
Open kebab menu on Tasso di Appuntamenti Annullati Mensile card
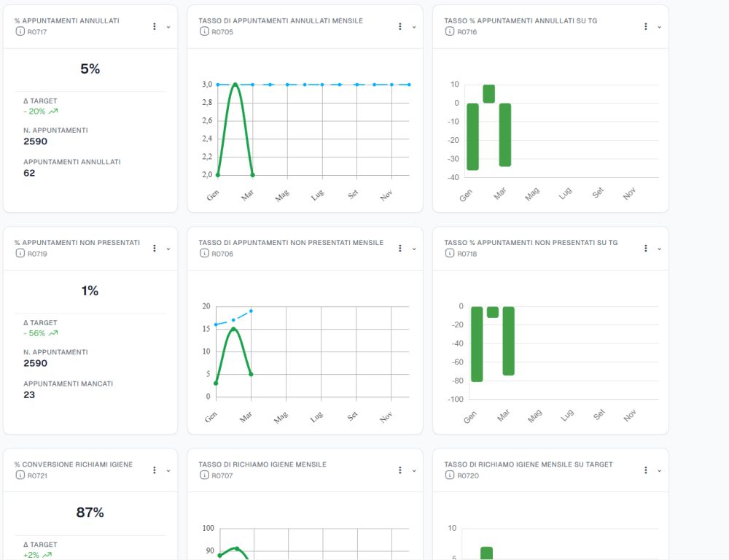[x=399, y=26]
